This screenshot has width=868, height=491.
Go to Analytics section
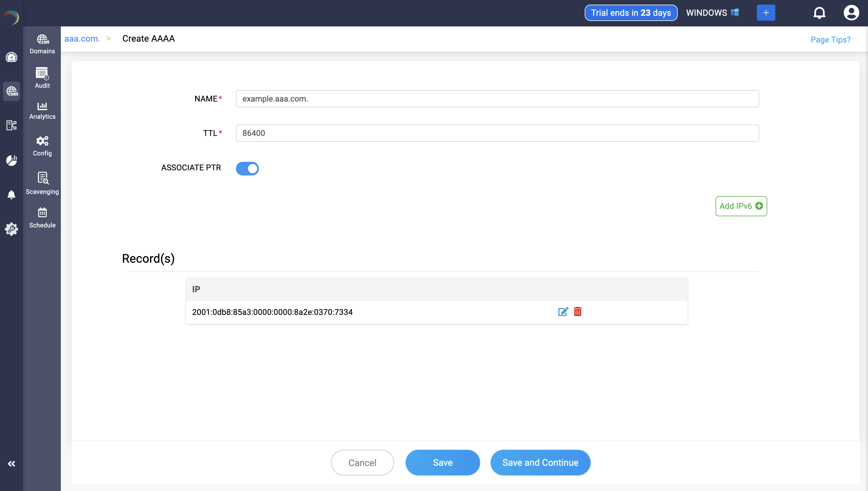(42, 111)
